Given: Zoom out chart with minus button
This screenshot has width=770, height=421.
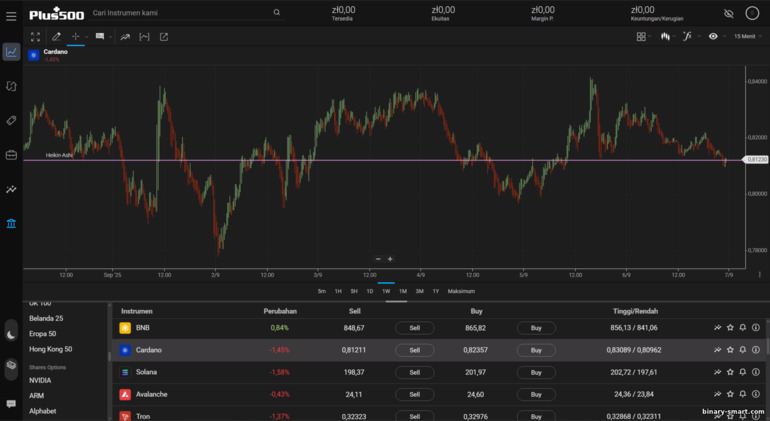Looking at the screenshot, I should (378, 259).
